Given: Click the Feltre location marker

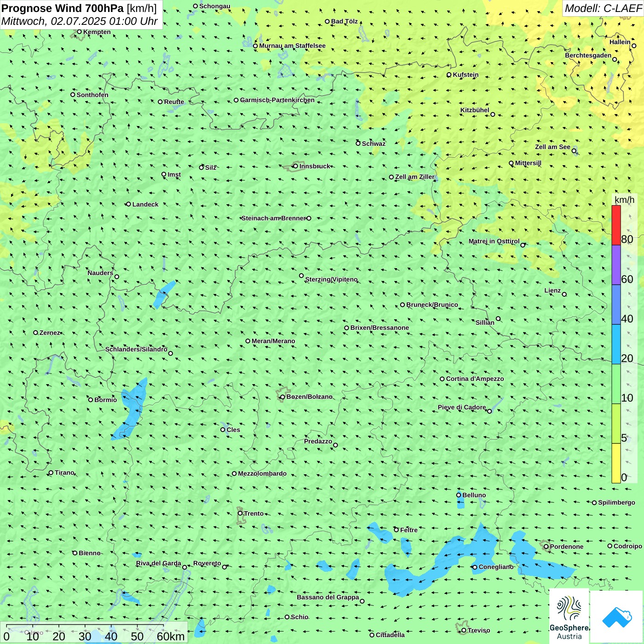Looking at the screenshot, I should pyautogui.click(x=396, y=530).
